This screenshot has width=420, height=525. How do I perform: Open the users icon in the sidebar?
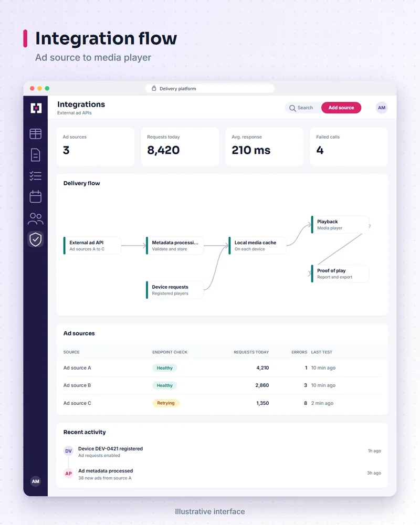click(x=36, y=218)
